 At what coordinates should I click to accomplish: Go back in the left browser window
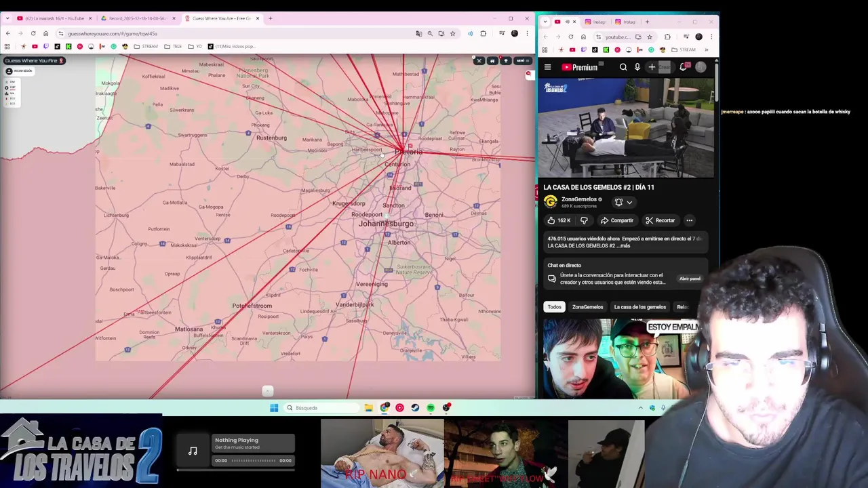7,33
